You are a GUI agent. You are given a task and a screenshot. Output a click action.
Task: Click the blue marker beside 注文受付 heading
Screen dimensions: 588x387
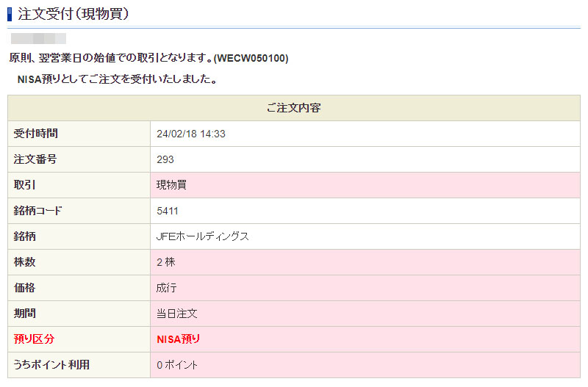pyautogui.click(x=10, y=13)
